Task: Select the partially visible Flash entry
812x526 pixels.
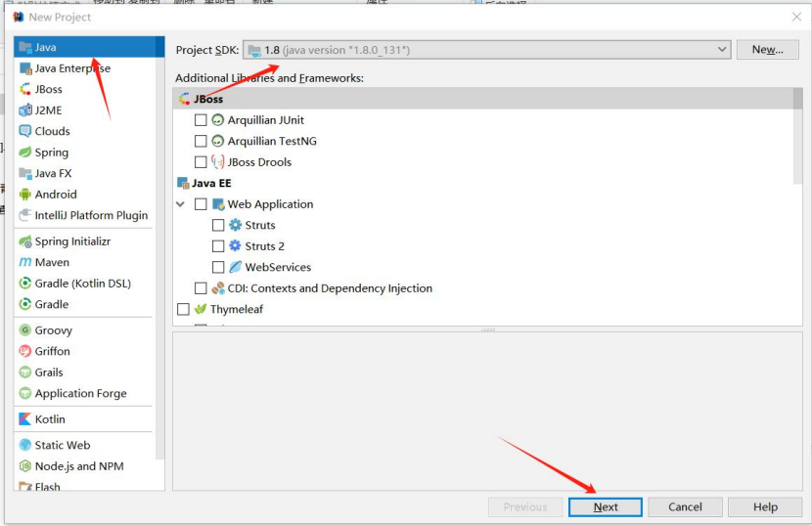Action: (x=84, y=487)
